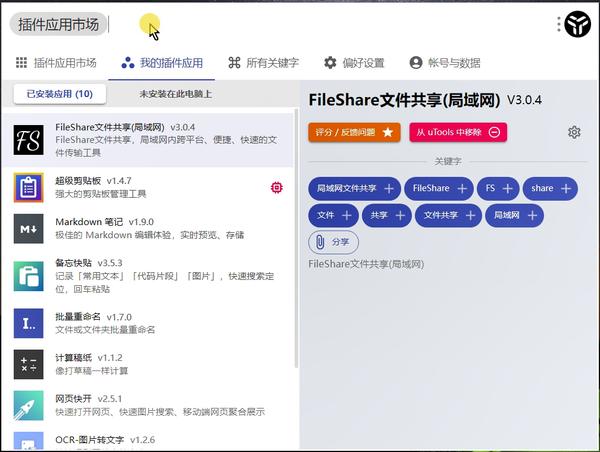Click plus on FileShare keyword chip
600x452 pixels.
tap(462, 189)
